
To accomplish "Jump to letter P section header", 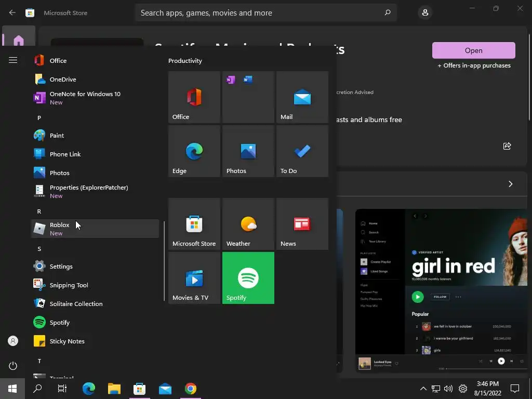I will (39, 118).
